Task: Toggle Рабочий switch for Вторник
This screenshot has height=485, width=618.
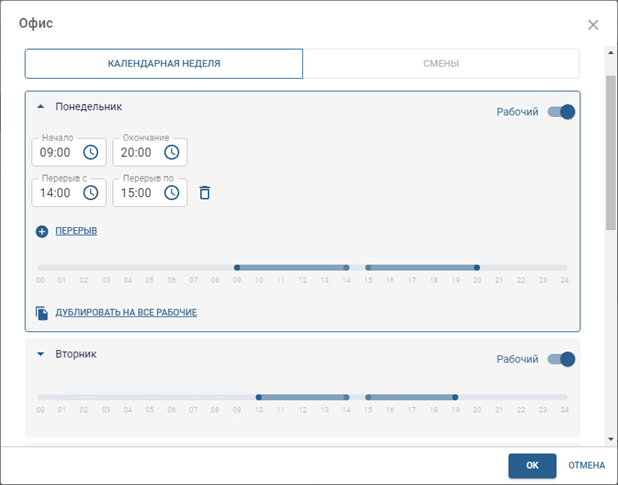Action: pos(561,359)
